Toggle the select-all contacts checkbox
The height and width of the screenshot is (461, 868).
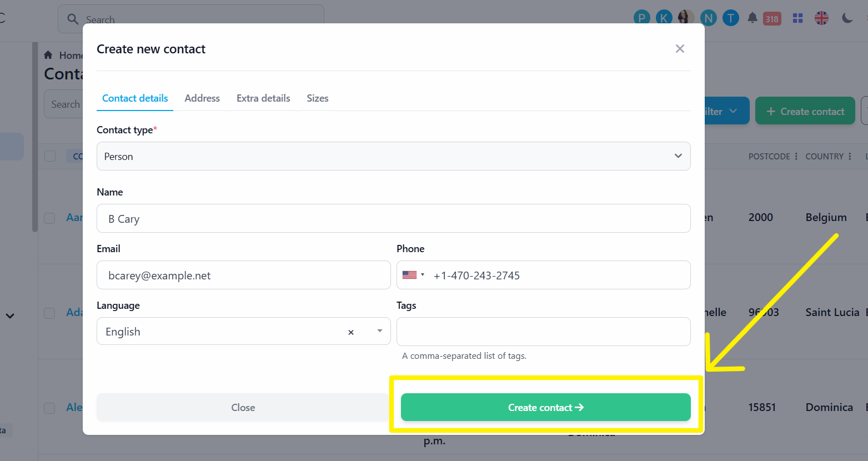pos(50,156)
